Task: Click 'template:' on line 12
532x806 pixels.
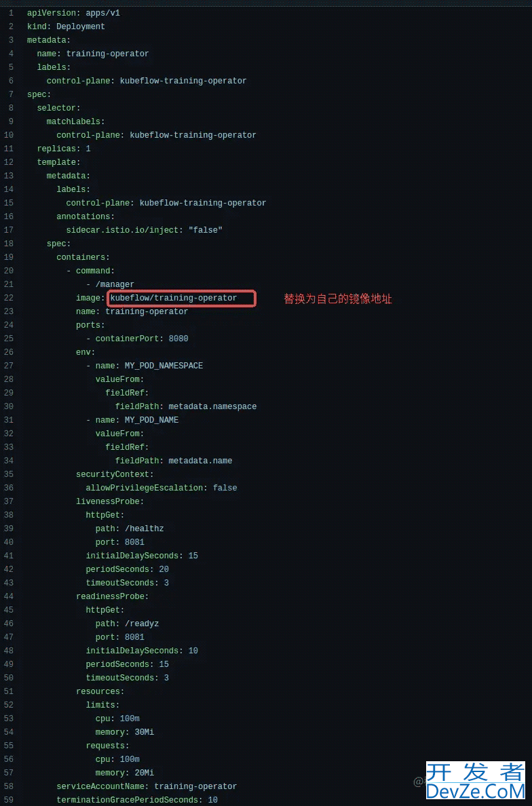Action: (58, 162)
